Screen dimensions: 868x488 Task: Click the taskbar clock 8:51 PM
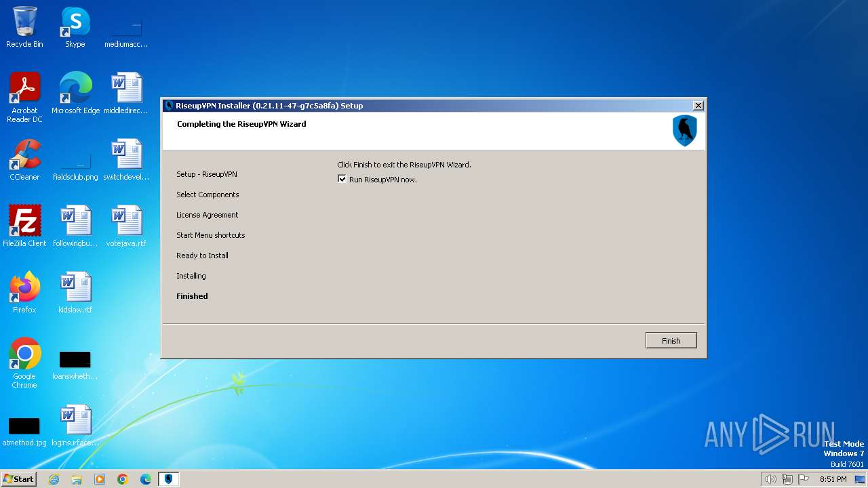[x=833, y=479]
